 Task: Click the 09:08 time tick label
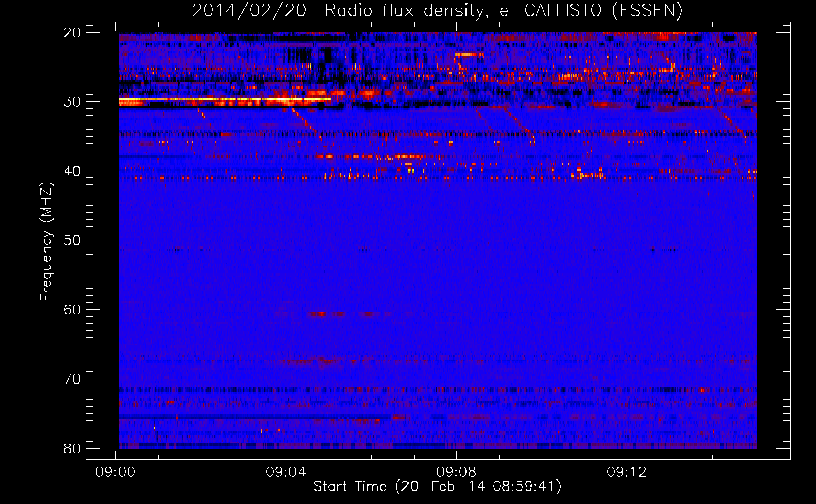456,472
